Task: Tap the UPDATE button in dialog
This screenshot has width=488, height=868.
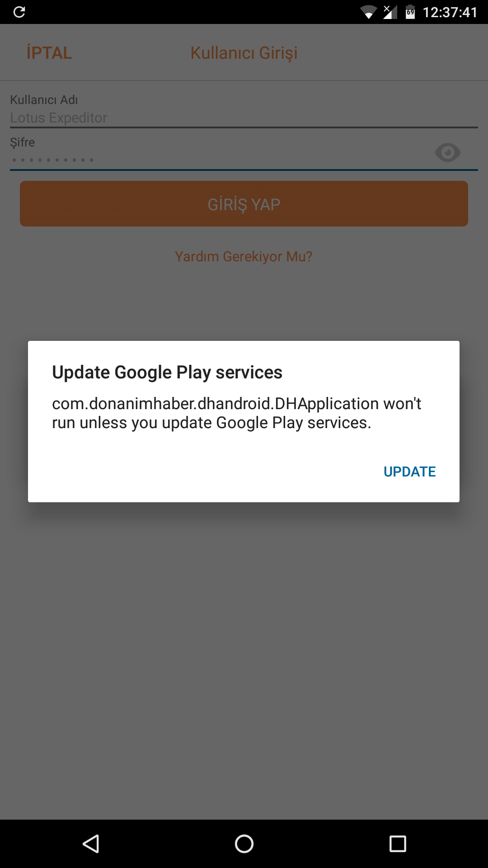Action: [409, 472]
